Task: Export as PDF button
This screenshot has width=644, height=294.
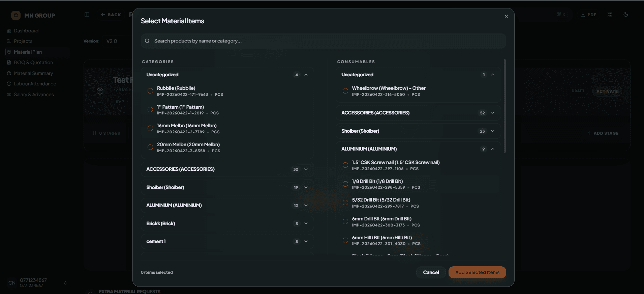Action: (x=588, y=15)
